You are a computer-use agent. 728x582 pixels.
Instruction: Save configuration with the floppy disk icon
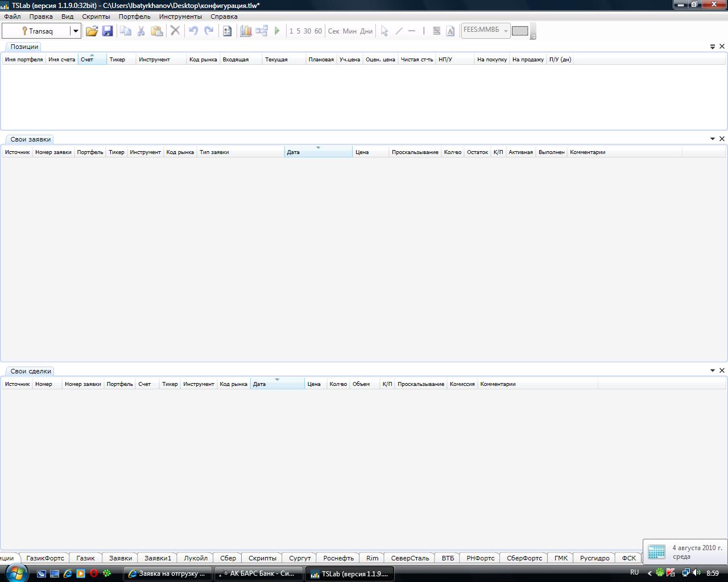107,31
